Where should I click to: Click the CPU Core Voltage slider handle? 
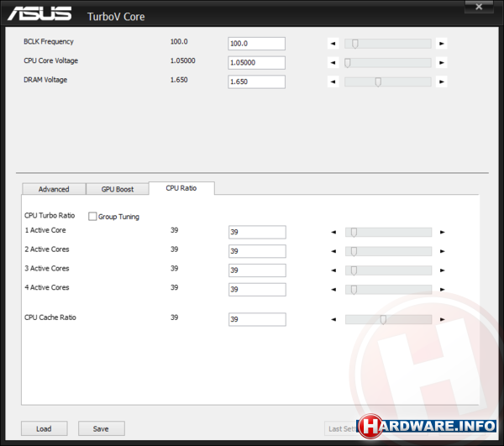(348, 63)
